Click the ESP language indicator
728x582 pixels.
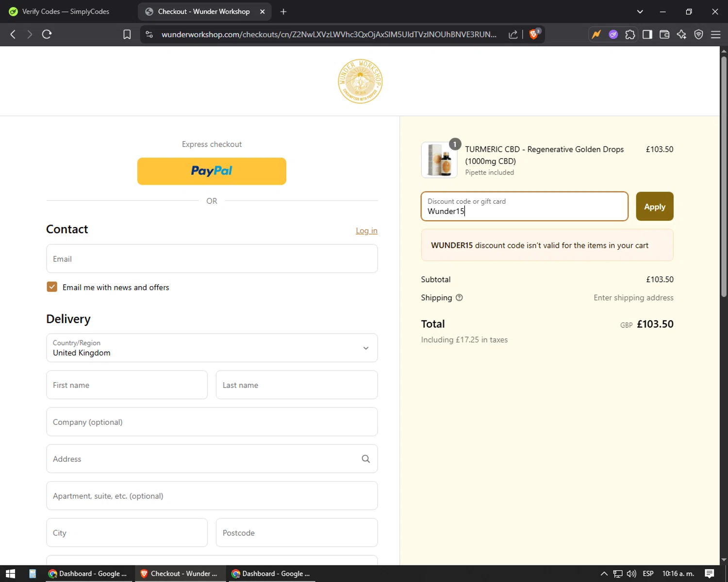[648, 574]
